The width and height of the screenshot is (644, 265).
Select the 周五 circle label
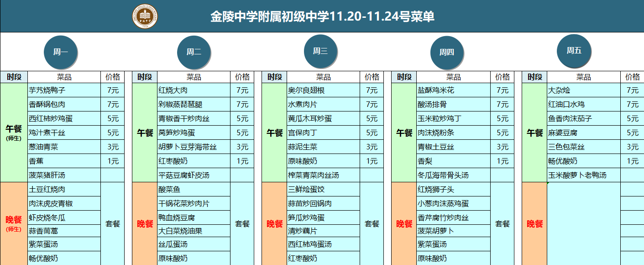(x=574, y=50)
